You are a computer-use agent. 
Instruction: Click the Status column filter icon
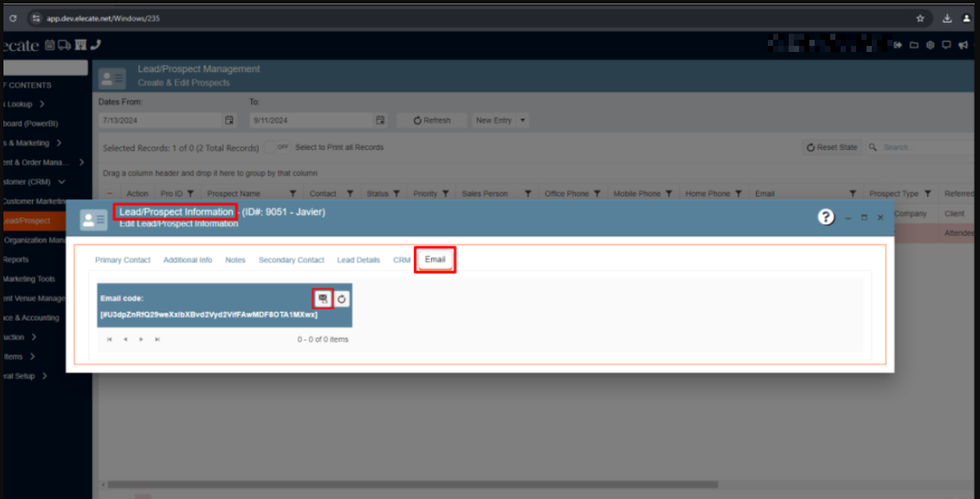click(x=397, y=194)
